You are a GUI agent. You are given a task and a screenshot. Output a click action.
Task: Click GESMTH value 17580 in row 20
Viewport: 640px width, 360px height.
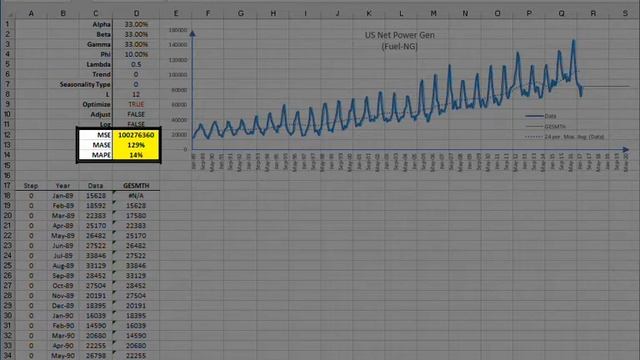136,216
